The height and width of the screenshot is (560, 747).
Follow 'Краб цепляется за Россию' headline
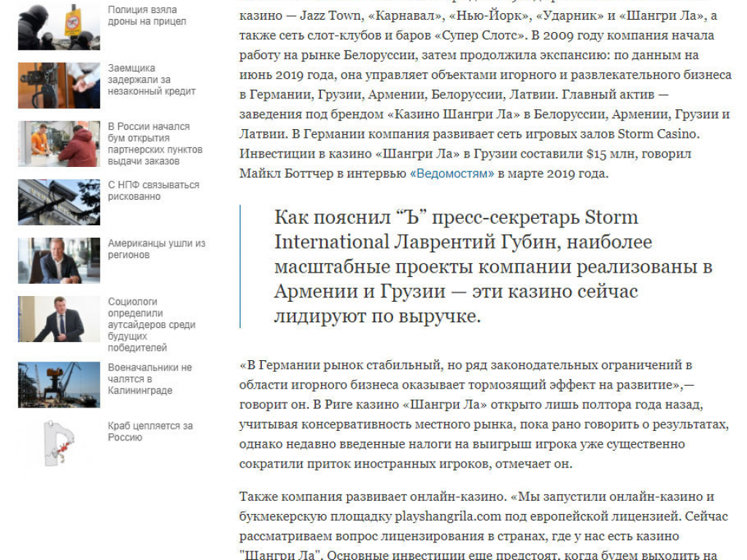click(x=150, y=432)
